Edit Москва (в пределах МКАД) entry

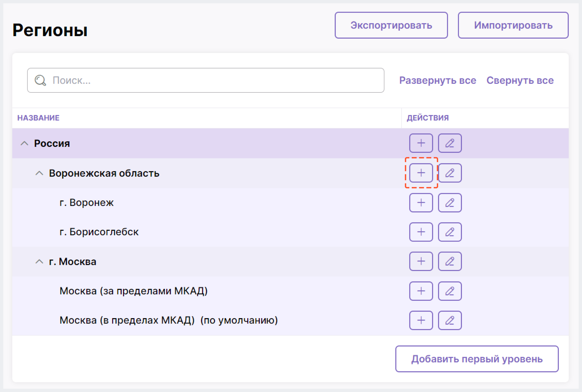pyautogui.click(x=450, y=320)
